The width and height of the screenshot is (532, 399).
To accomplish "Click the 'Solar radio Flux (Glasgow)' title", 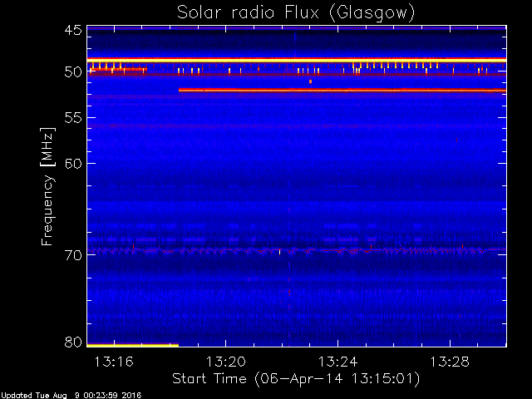I will [296, 13].
